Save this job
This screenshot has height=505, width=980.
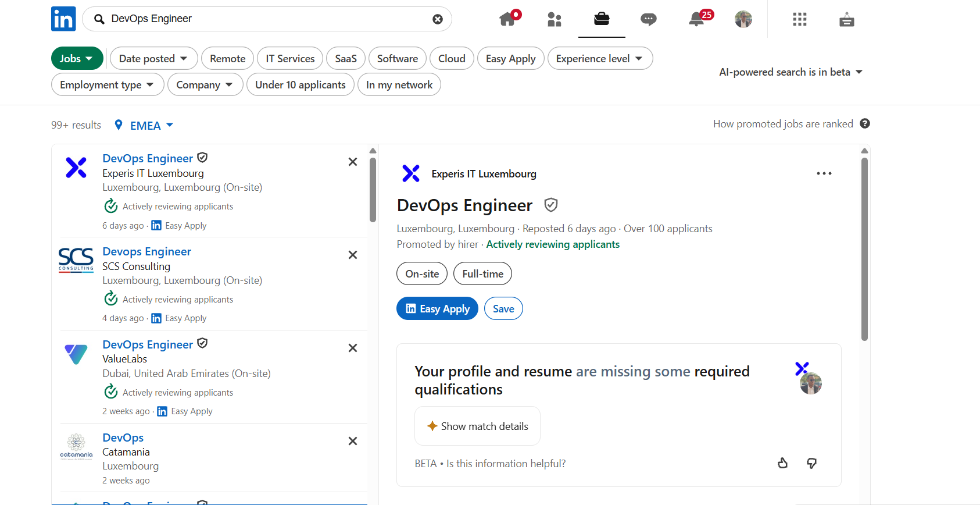pyautogui.click(x=503, y=308)
